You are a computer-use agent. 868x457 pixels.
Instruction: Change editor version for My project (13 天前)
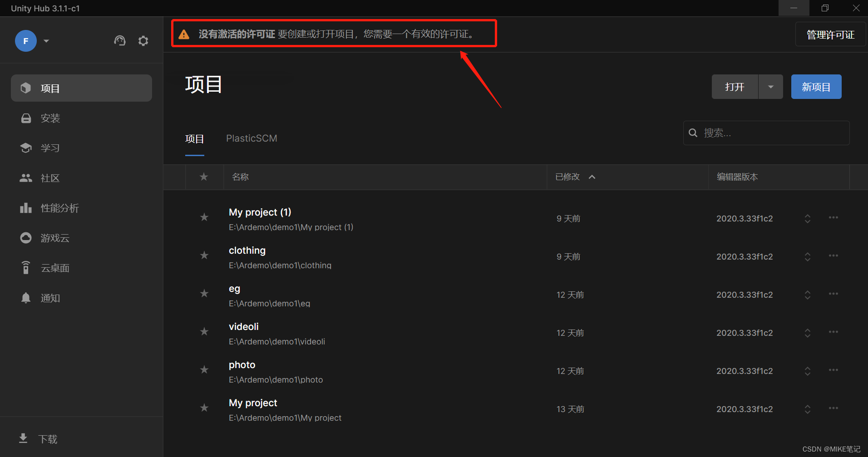point(808,409)
